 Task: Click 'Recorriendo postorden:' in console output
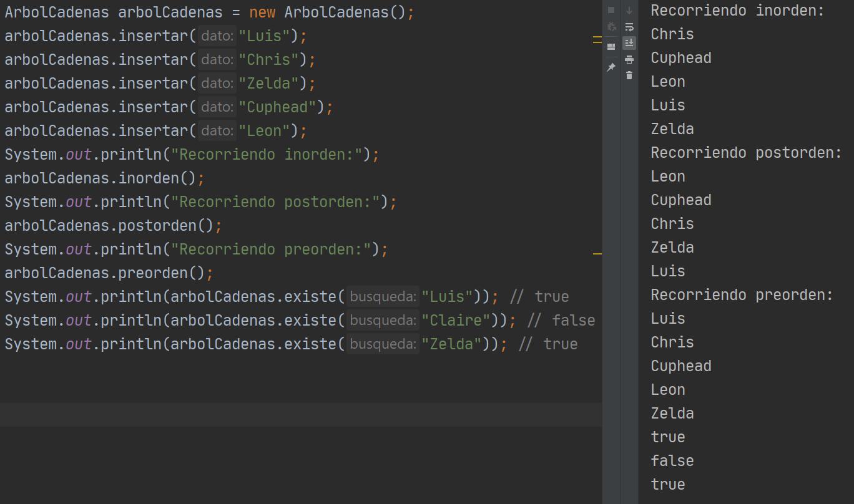(747, 153)
